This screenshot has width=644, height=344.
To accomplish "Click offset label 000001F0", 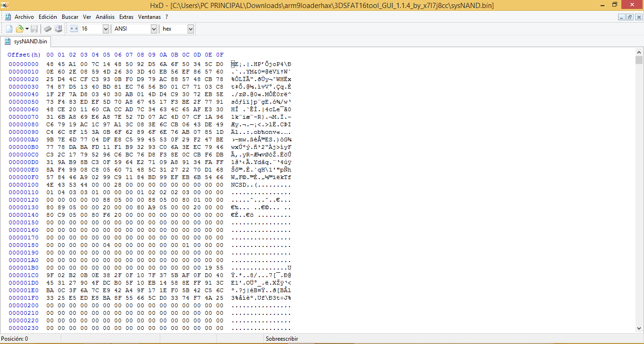I will coord(24,298).
